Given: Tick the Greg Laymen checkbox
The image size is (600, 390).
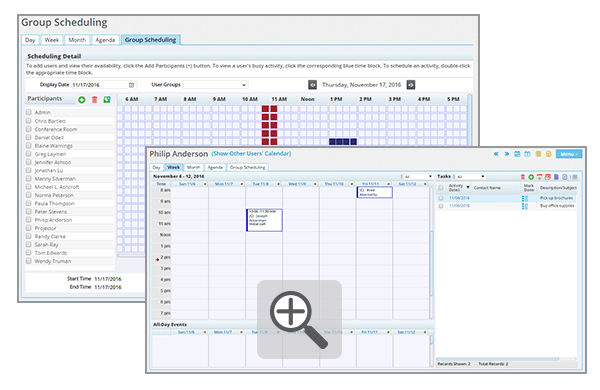Looking at the screenshot, I should (x=29, y=154).
